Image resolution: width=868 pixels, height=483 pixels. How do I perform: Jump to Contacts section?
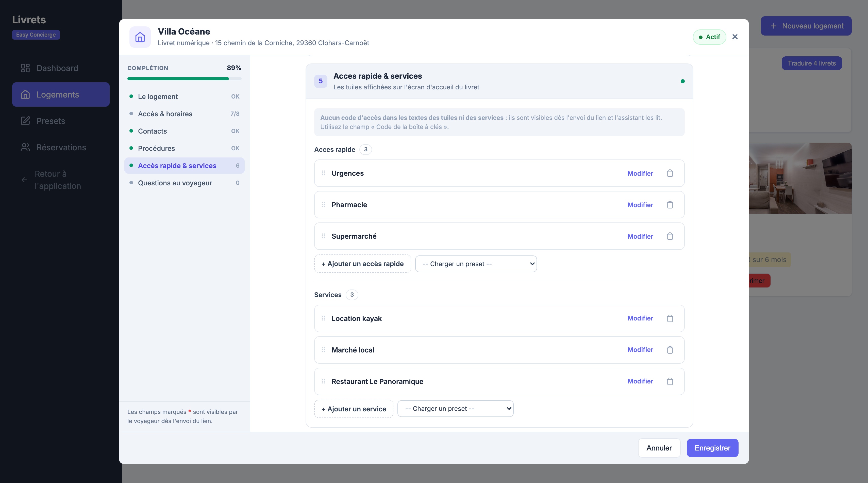point(184,131)
